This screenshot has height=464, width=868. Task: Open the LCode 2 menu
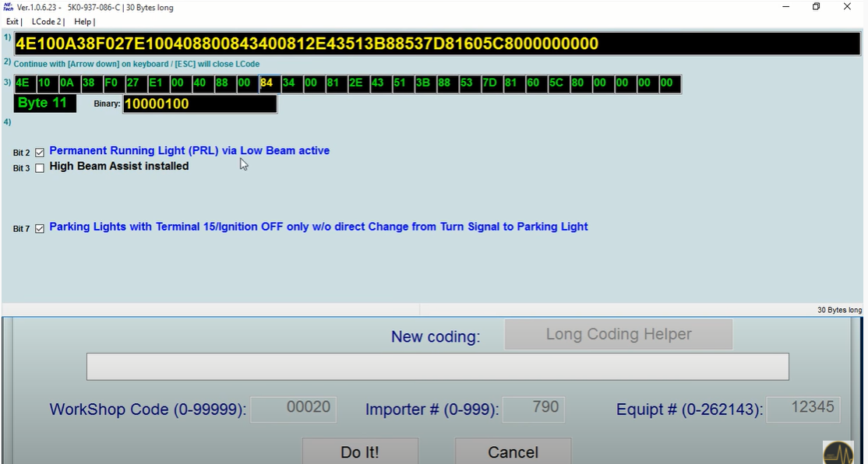pos(46,21)
